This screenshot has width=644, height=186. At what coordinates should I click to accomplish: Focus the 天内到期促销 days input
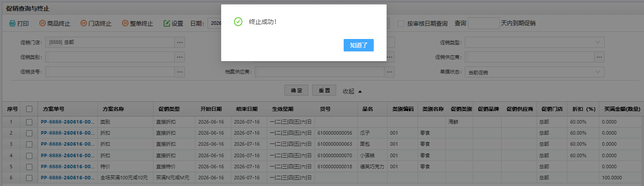pos(483,23)
